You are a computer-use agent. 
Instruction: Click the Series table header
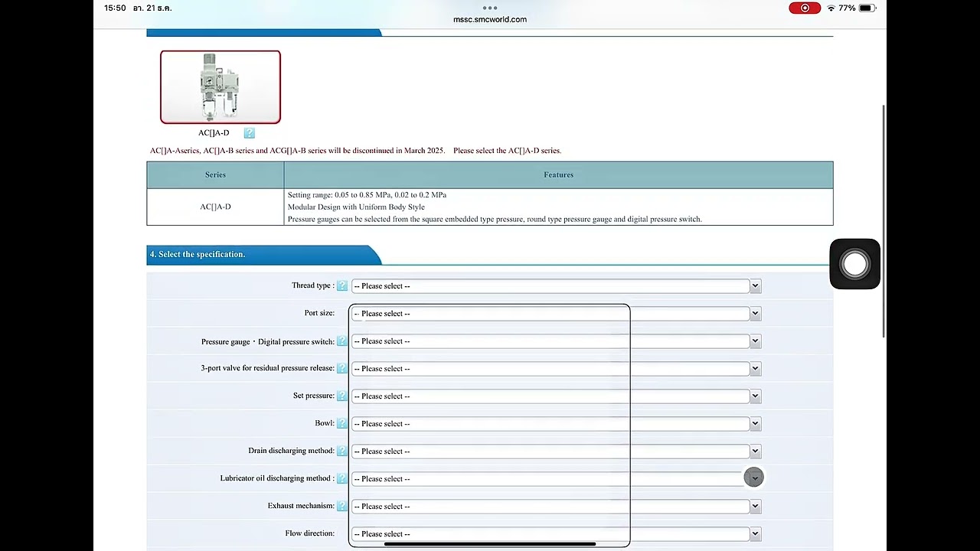[x=215, y=174]
